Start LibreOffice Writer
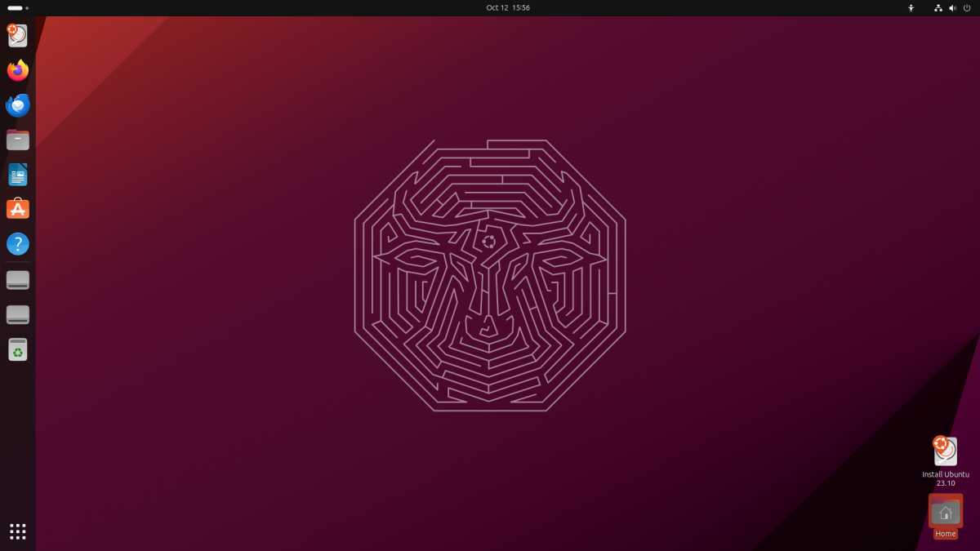 point(17,174)
